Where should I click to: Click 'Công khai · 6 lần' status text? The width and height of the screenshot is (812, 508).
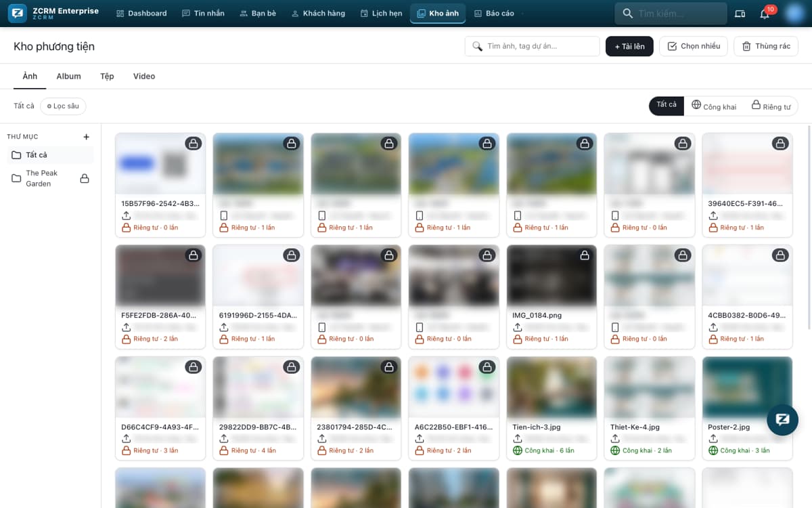coord(549,450)
